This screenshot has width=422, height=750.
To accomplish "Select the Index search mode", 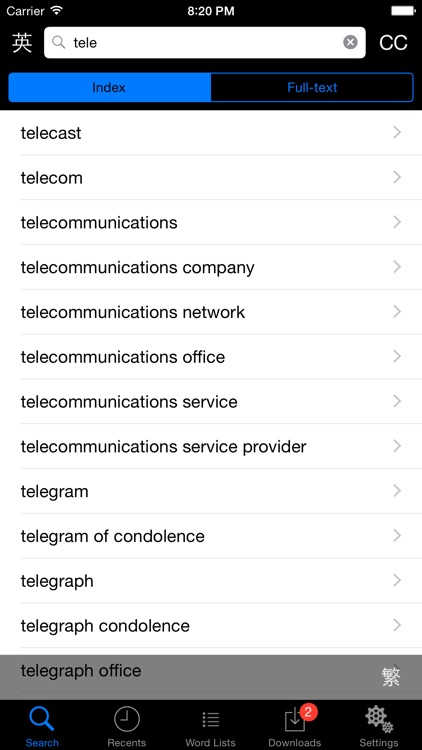I will 109,88.
